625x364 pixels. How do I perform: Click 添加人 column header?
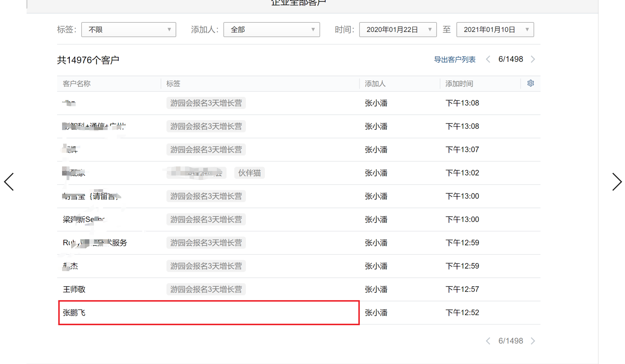coord(375,84)
